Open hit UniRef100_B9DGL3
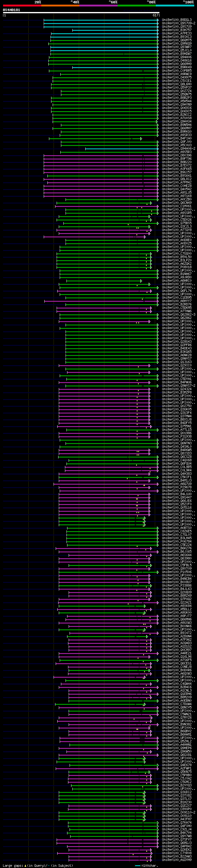Image resolution: width=197 pixels, height=868 pixels. 177,20
